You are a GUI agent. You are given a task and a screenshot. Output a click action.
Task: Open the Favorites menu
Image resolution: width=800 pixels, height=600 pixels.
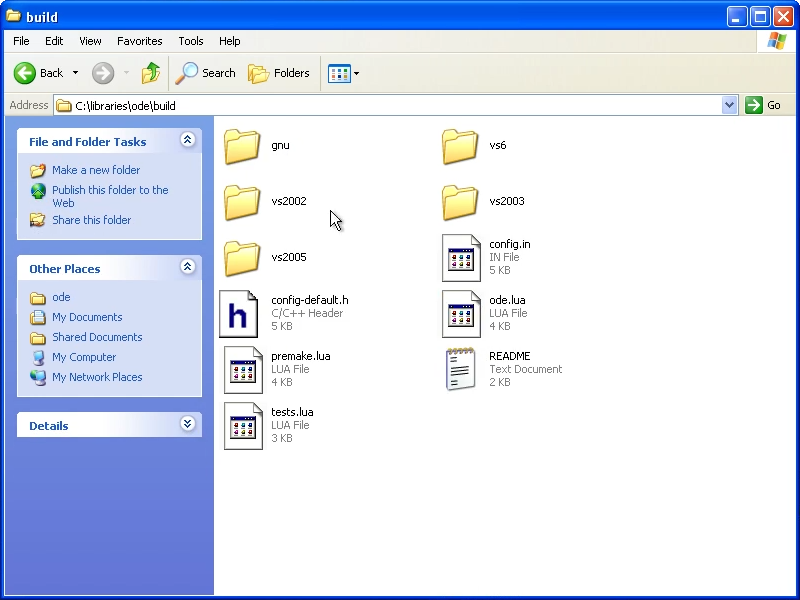139,41
